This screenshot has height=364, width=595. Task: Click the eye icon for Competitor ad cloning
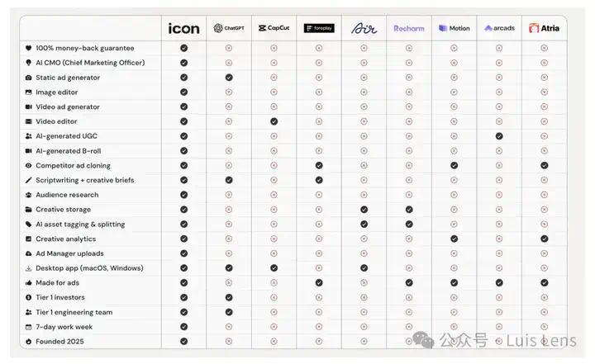pyautogui.click(x=28, y=166)
